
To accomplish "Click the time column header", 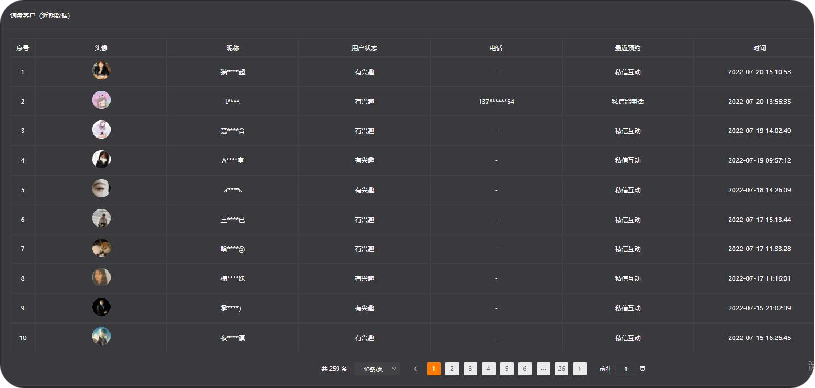I will click(x=759, y=48).
